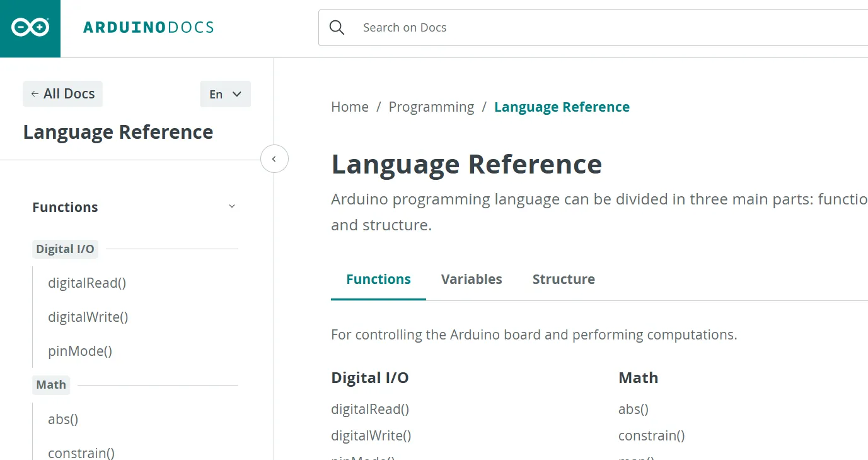Switch to the Structure tab

click(564, 280)
